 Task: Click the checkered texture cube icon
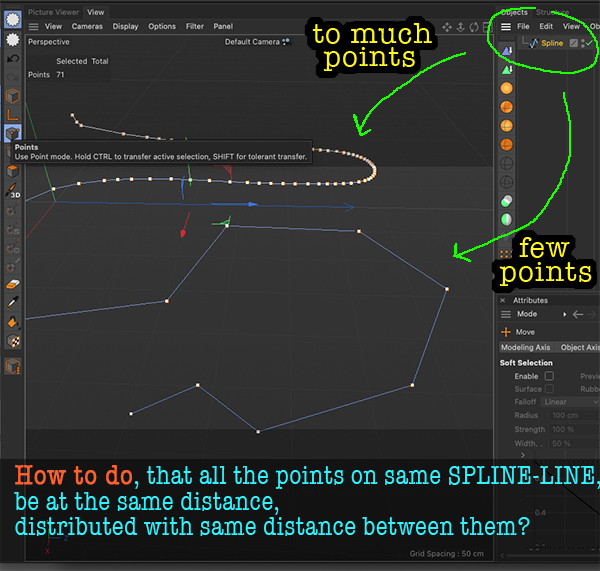(x=13, y=341)
